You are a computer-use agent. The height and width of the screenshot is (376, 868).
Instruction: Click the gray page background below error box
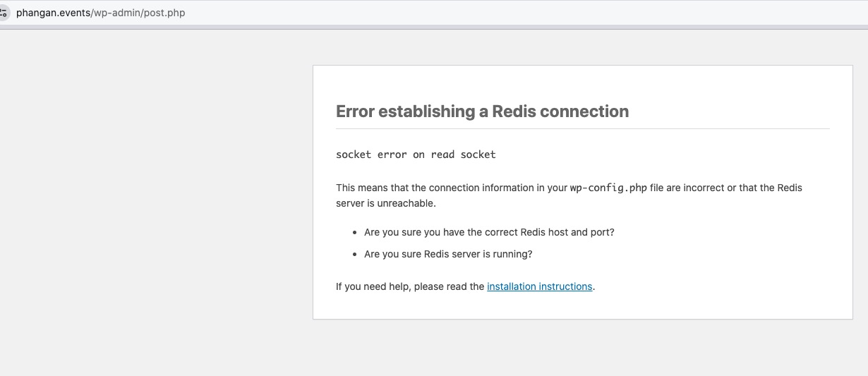(x=583, y=348)
